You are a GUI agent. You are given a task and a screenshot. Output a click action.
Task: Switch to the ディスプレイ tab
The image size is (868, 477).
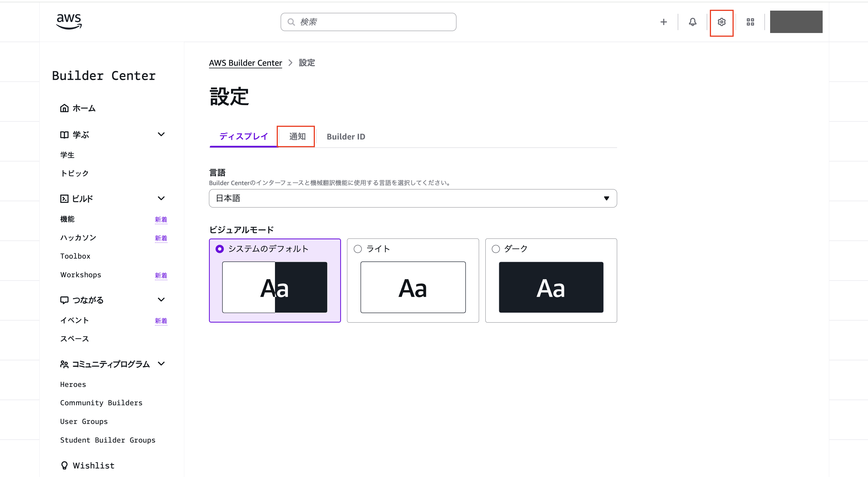click(x=244, y=136)
